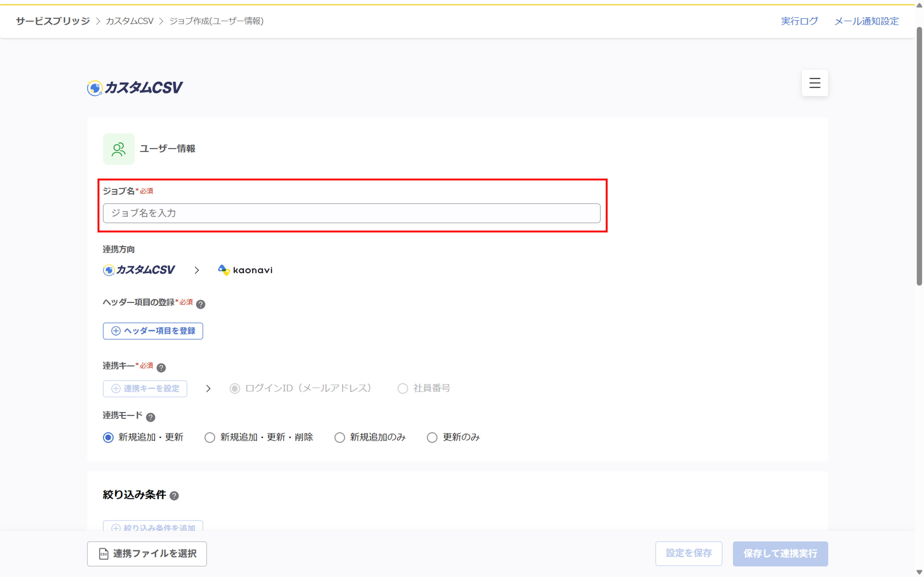Open 実行ログ link
924x577 pixels.
click(x=799, y=21)
